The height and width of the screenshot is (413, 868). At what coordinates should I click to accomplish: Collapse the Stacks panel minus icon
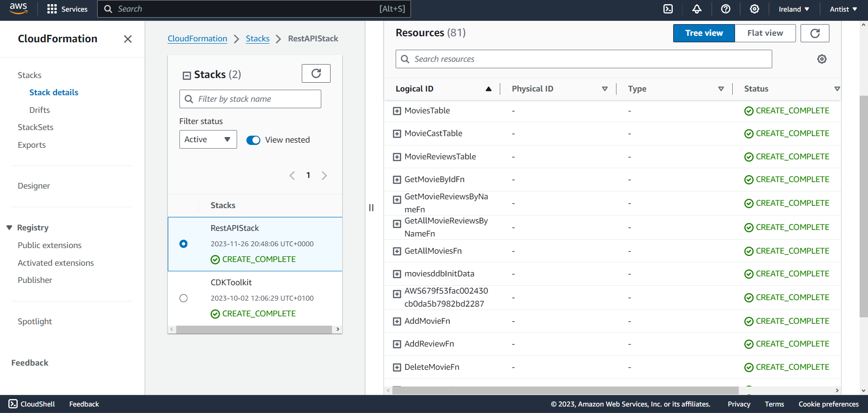[x=187, y=75]
